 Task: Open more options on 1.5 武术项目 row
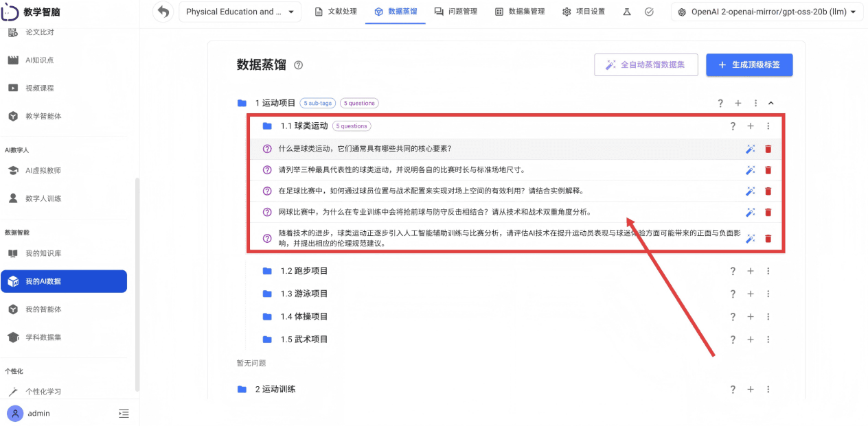point(768,340)
